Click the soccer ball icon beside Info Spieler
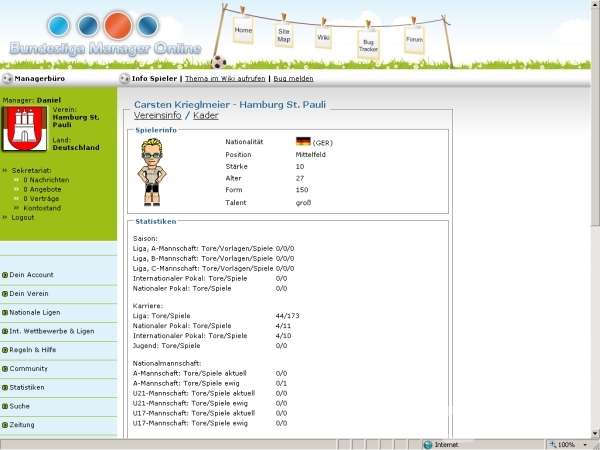The image size is (600, 450). pyautogui.click(x=125, y=78)
